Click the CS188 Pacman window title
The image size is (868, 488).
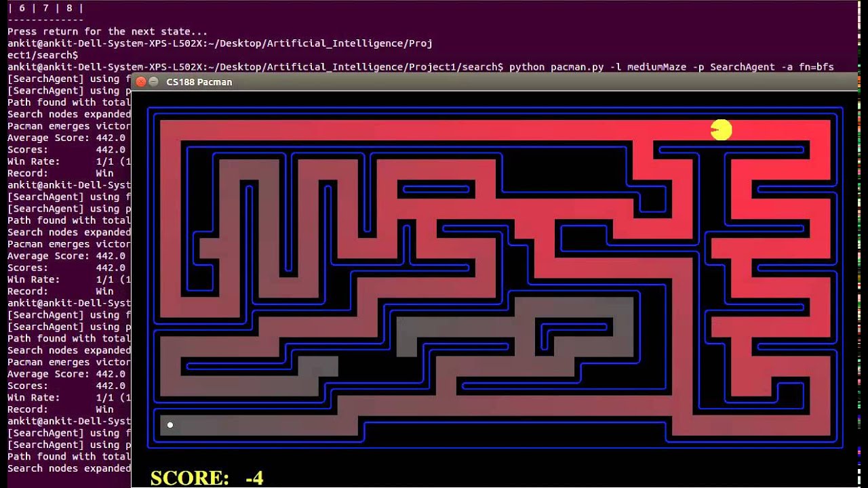pyautogui.click(x=199, y=82)
